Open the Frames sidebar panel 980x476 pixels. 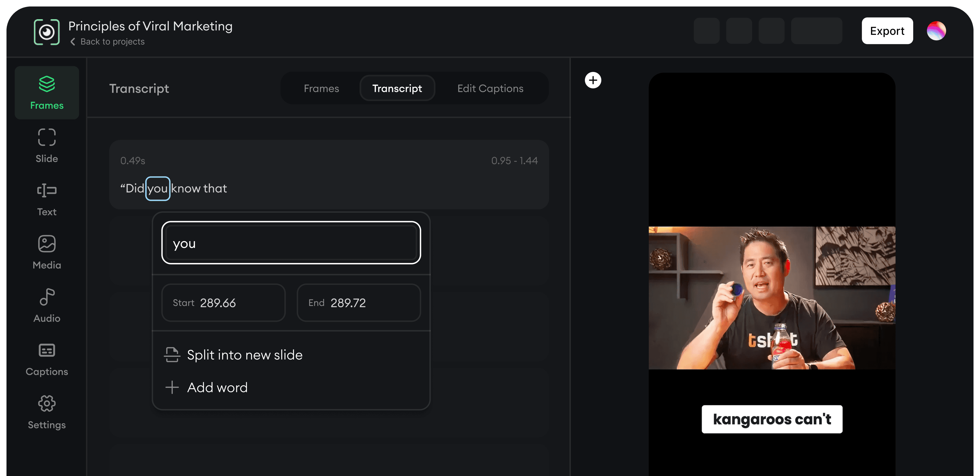click(47, 92)
